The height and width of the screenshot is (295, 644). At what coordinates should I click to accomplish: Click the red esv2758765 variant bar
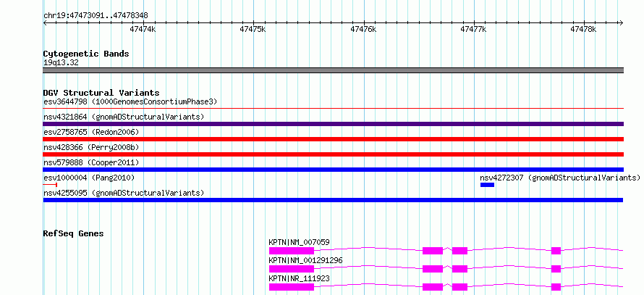pyautogui.click(x=333, y=139)
